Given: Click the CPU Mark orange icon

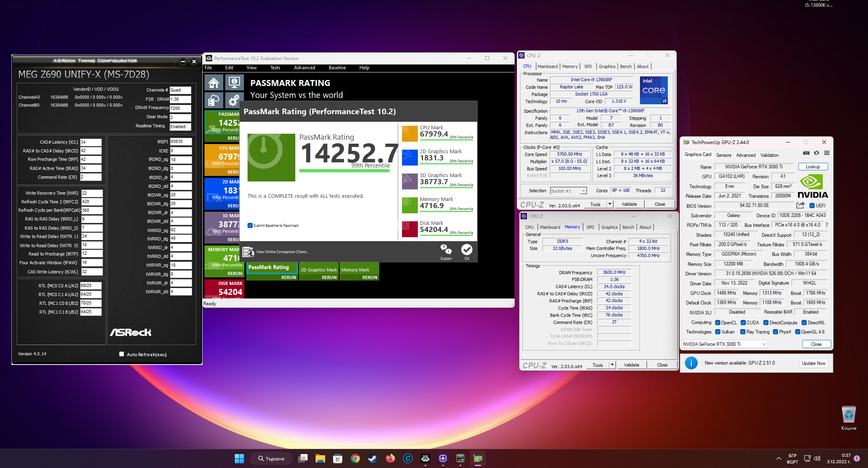Looking at the screenshot, I should [410, 134].
